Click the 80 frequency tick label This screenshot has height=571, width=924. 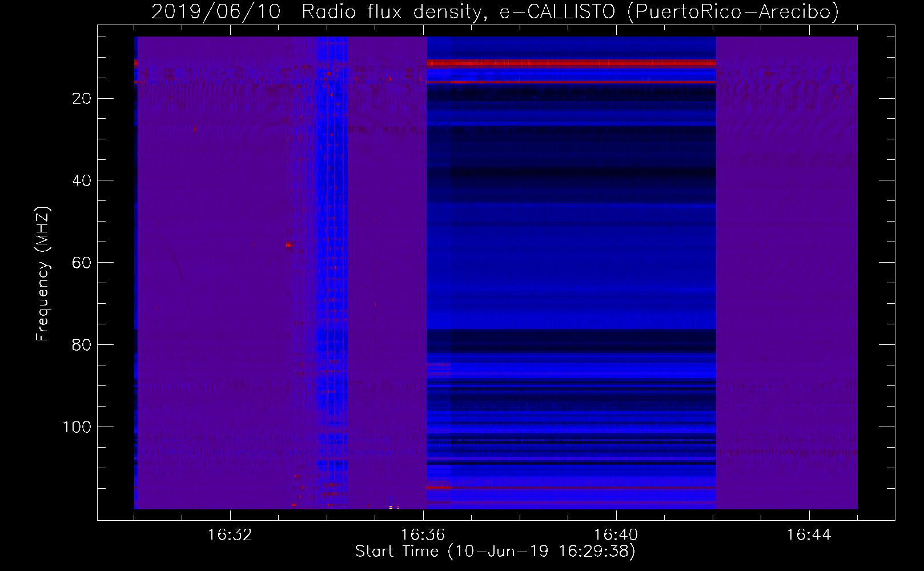point(82,345)
